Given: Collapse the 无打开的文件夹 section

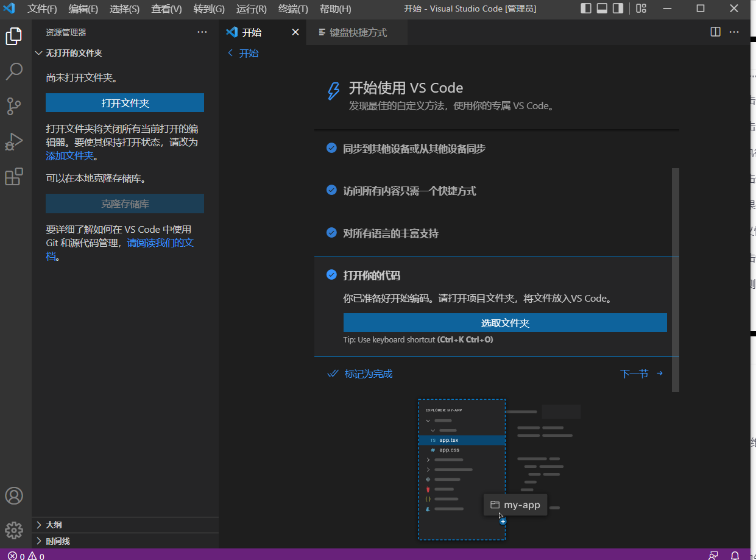Looking at the screenshot, I should [125, 53].
